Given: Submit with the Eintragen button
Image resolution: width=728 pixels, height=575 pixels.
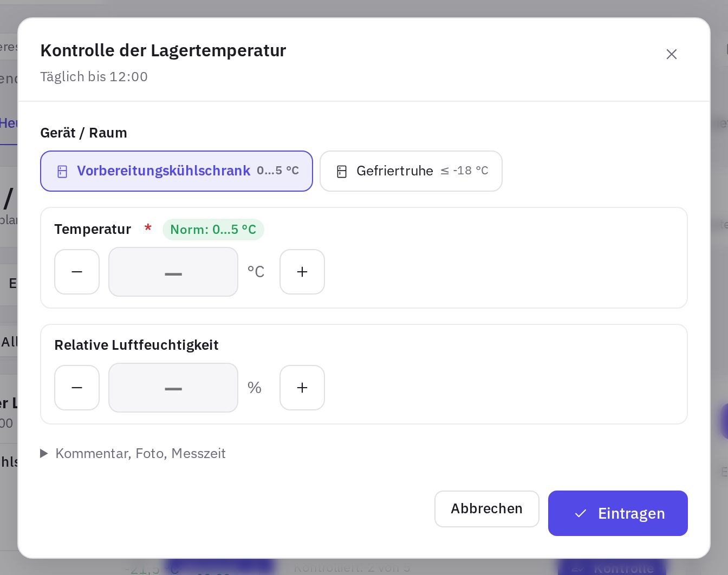Looking at the screenshot, I should pos(618,513).
